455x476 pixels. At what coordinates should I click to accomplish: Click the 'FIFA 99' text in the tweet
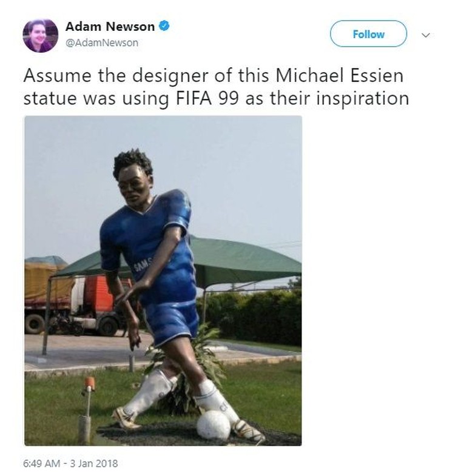(x=207, y=99)
